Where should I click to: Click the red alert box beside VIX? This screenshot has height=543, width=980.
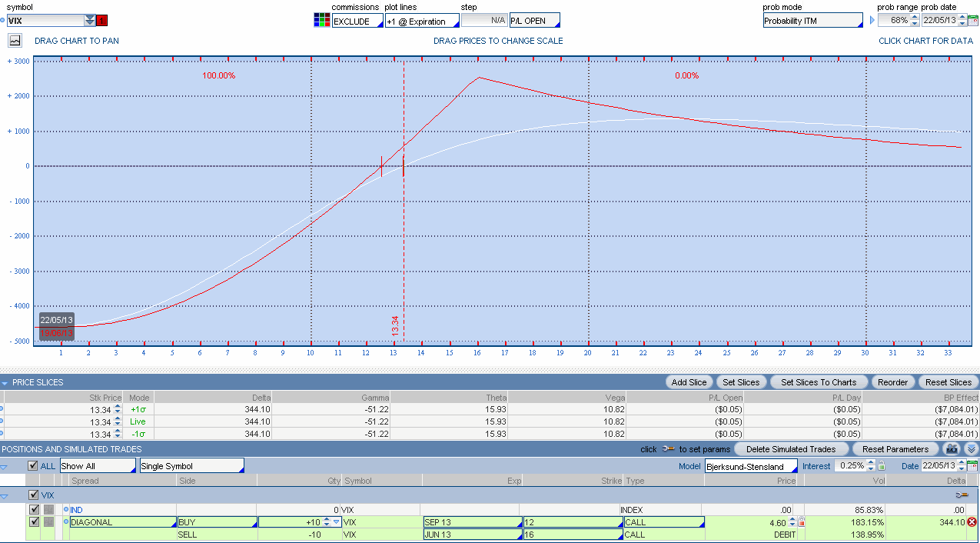(102, 21)
